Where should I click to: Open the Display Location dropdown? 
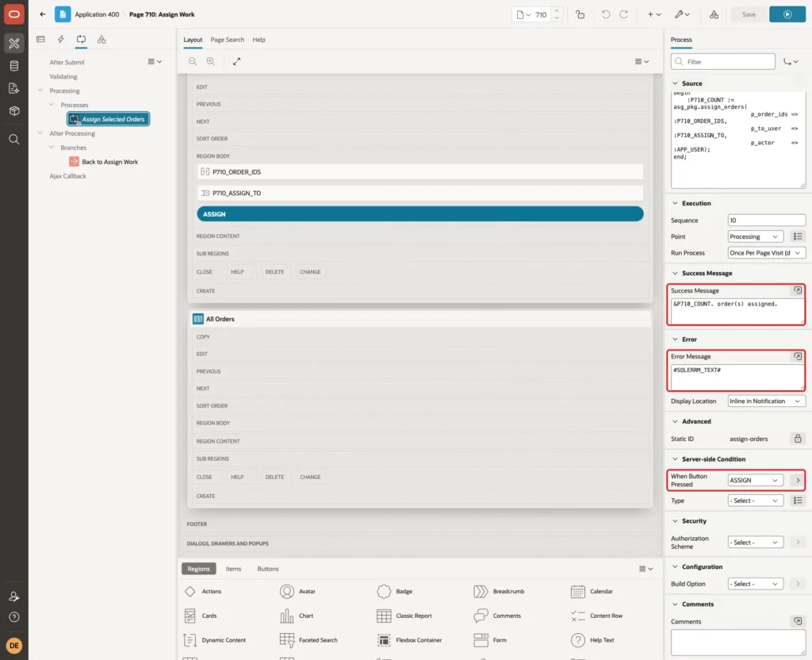(x=767, y=401)
